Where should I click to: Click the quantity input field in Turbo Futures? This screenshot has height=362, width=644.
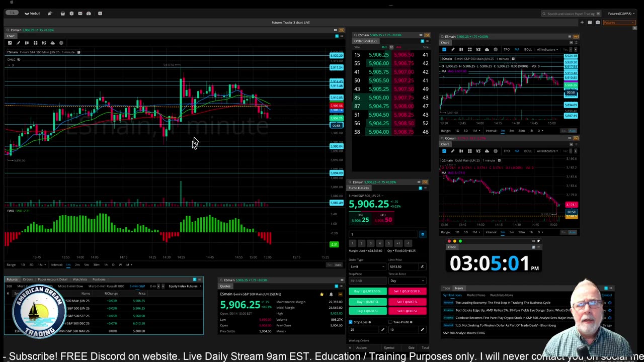(x=383, y=234)
